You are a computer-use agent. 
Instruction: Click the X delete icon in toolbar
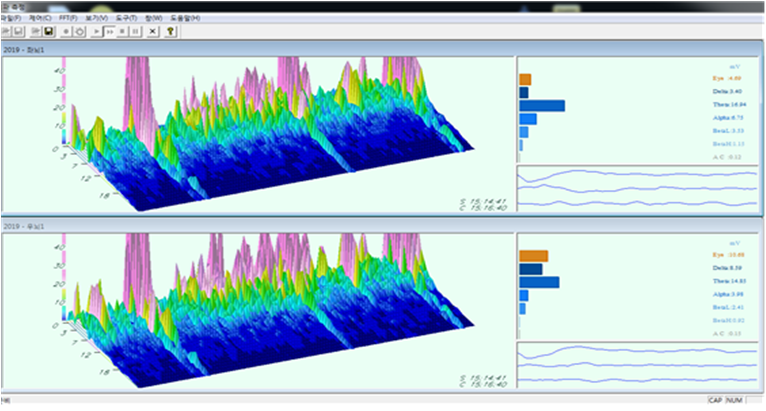tap(153, 31)
